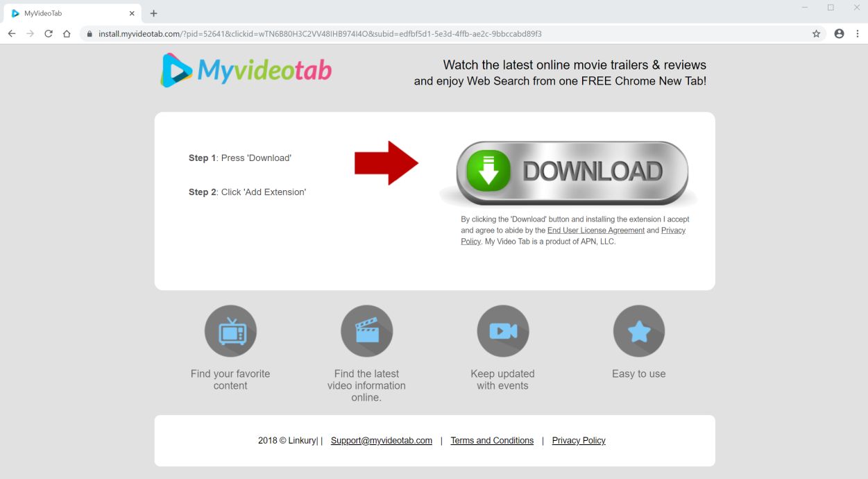Click the browser profile avatar icon
This screenshot has width=868, height=479.
pos(839,33)
